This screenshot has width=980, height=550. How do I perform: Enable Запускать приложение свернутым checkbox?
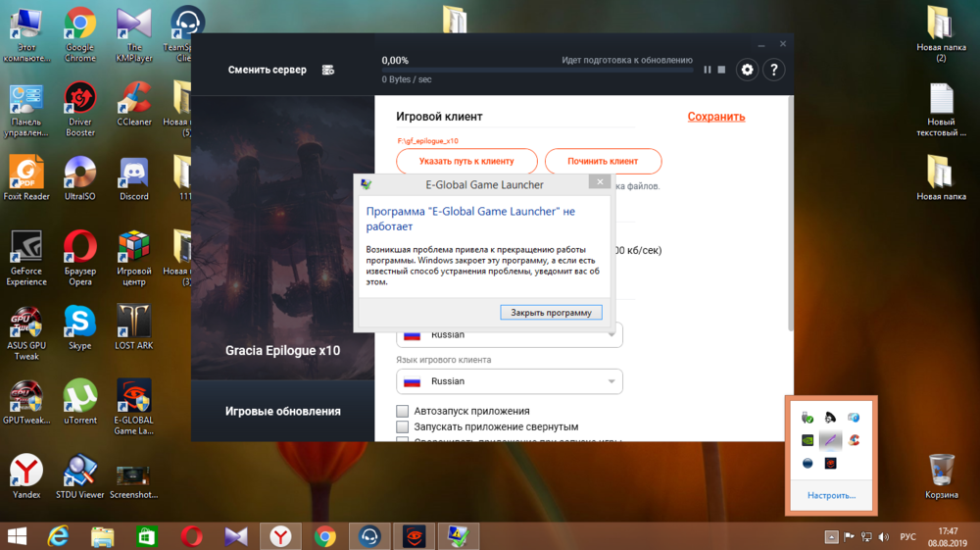tap(403, 426)
